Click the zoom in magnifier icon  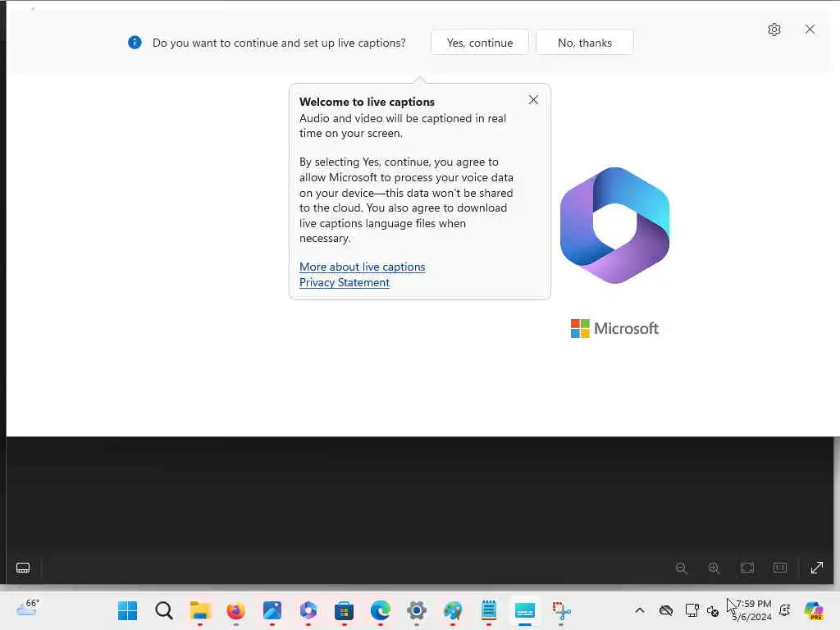(x=714, y=568)
